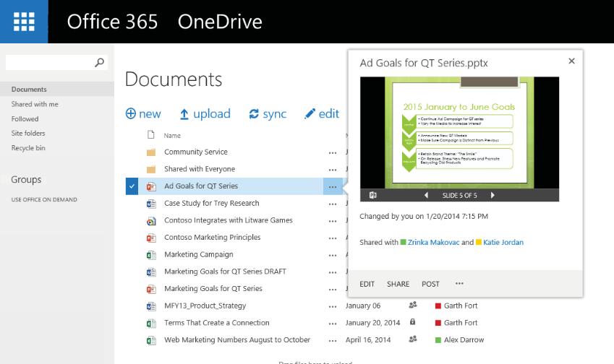Click the search magnifier icon
The image size is (614, 364).
pyautogui.click(x=100, y=62)
